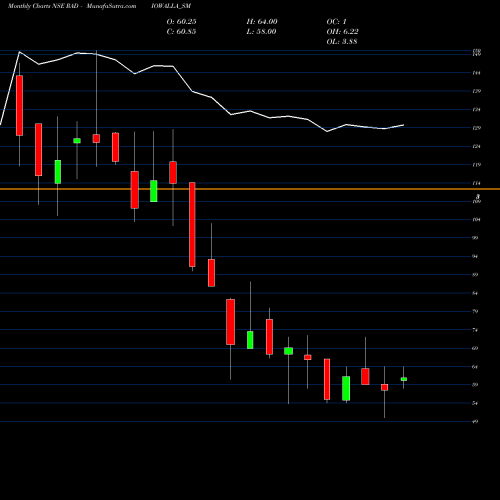Screen dimensions: 500x500
Task: Select the high value 'H: 64.00'
Action: (262, 22)
